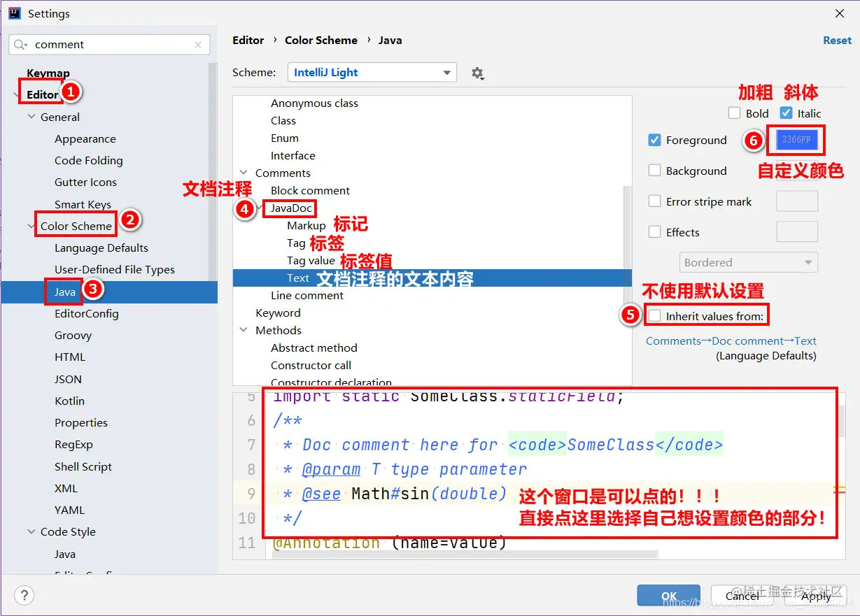Select Block comment attribute

click(311, 190)
